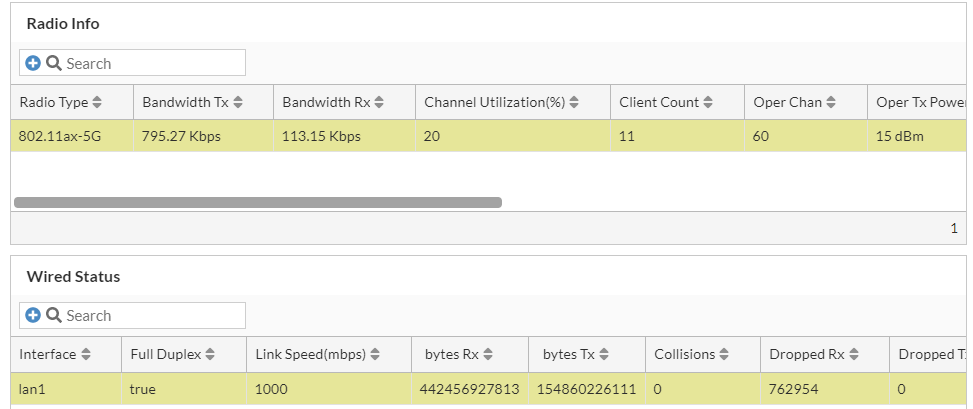The width and height of the screenshot is (973, 409).
Task: Sort by Full Duplex sort icon
Action: pos(209,354)
